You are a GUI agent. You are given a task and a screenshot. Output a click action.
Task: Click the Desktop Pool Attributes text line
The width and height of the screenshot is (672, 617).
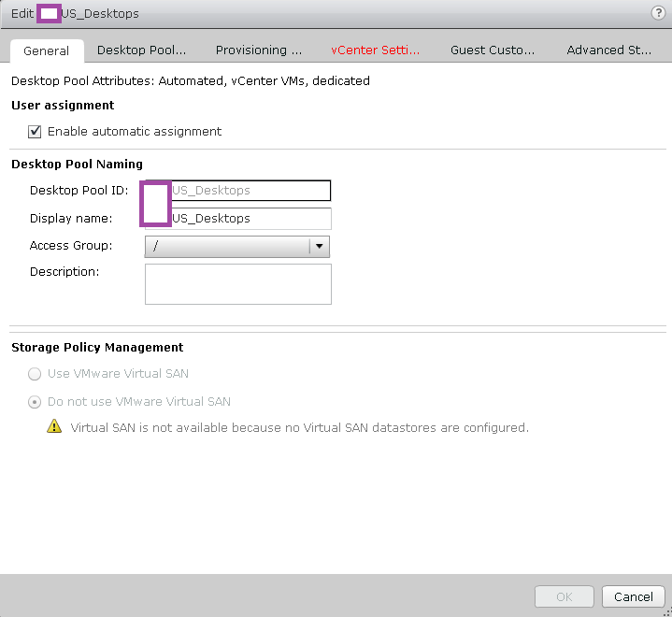tap(191, 81)
